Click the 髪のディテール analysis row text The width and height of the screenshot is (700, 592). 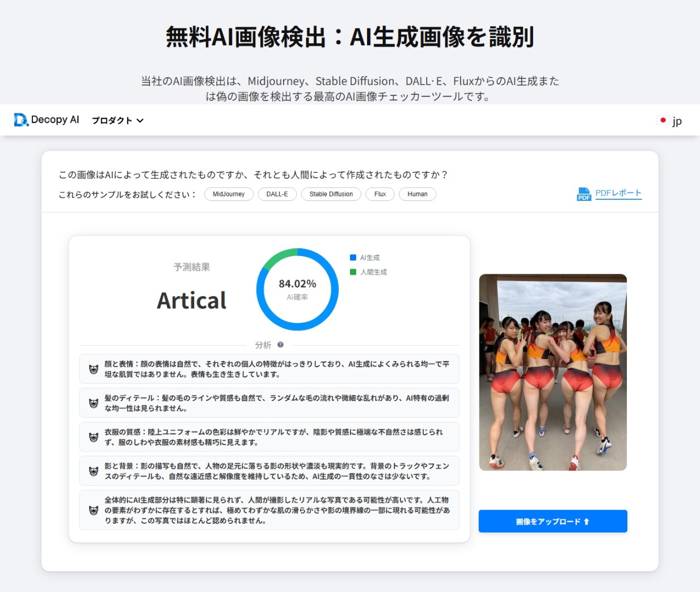tap(277, 403)
